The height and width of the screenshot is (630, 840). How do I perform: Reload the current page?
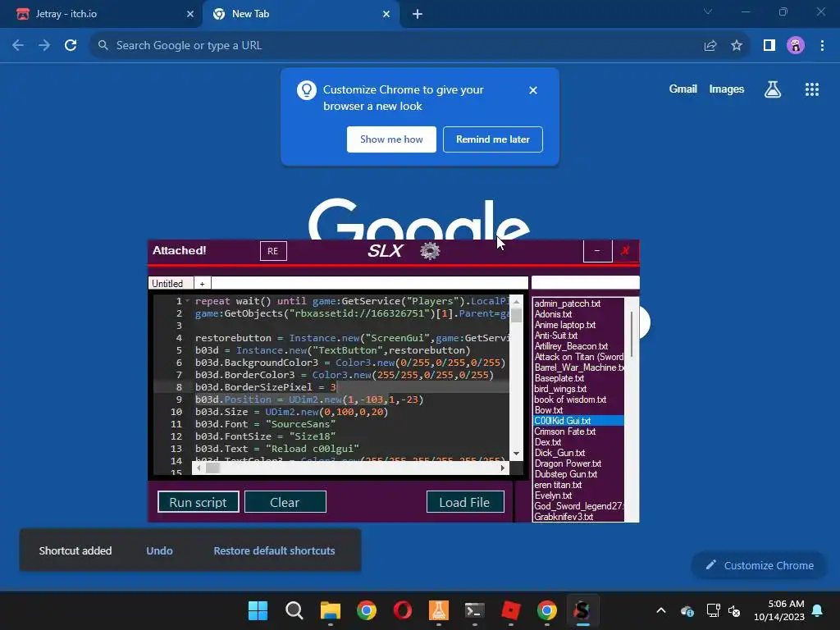click(71, 46)
